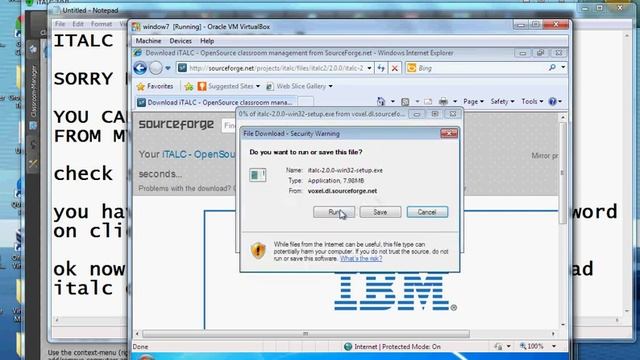Click the blue Help icon

[x=552, y=101]
